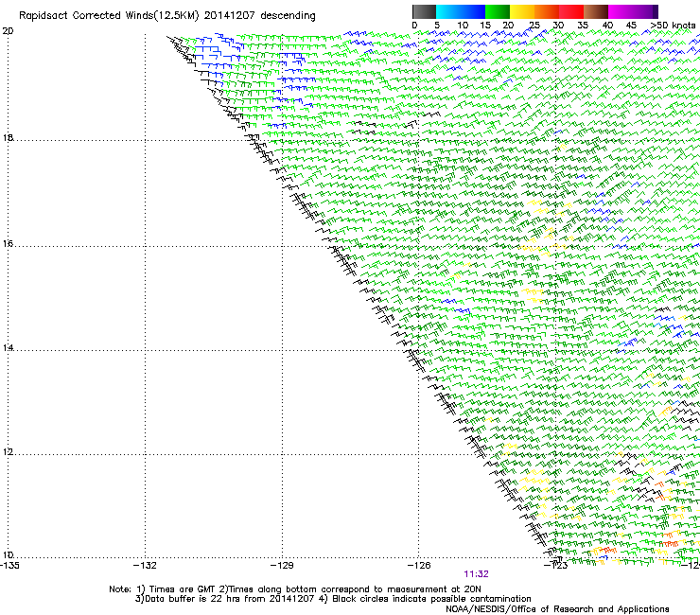Click latitude label '12' on left axis

coord(8,452)
